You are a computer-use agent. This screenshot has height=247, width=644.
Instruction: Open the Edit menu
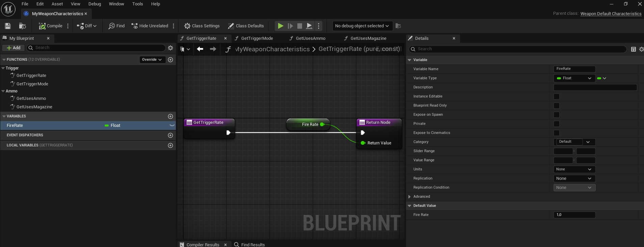[40, 4]
